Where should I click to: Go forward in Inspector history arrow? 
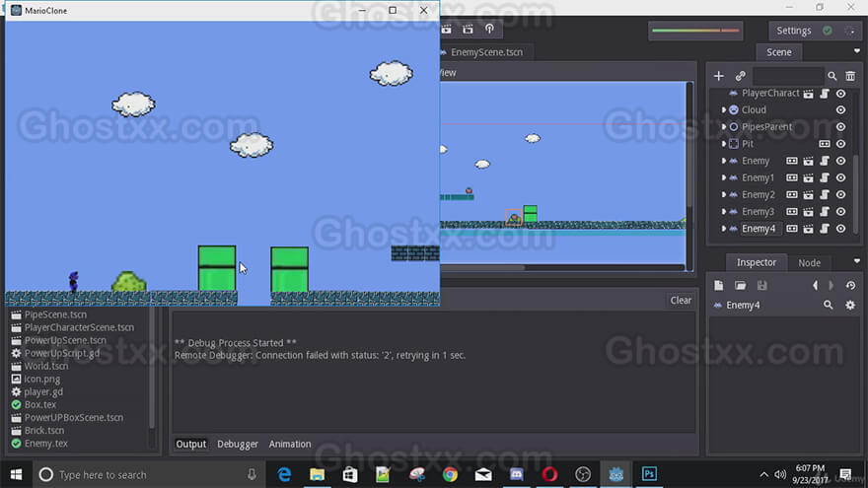pos(831,286)
